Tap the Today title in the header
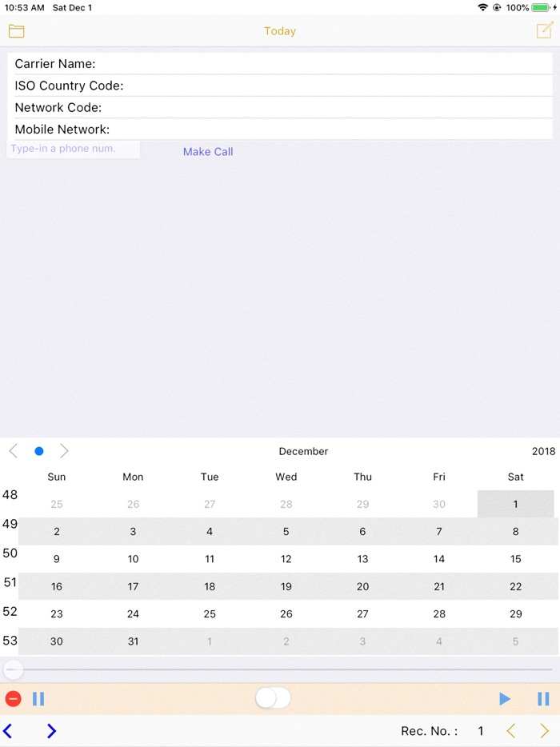The height and width of the screenshot is (747, 560). tap(280, 31)
